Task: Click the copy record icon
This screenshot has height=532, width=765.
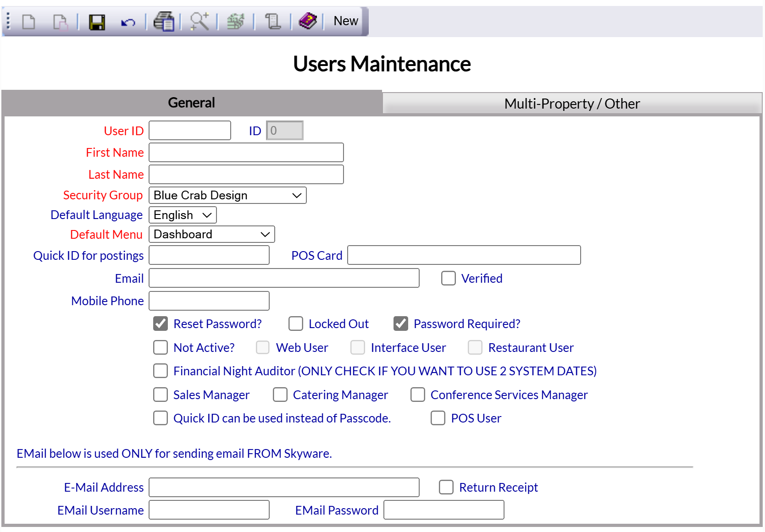Action: click(60, 22)
